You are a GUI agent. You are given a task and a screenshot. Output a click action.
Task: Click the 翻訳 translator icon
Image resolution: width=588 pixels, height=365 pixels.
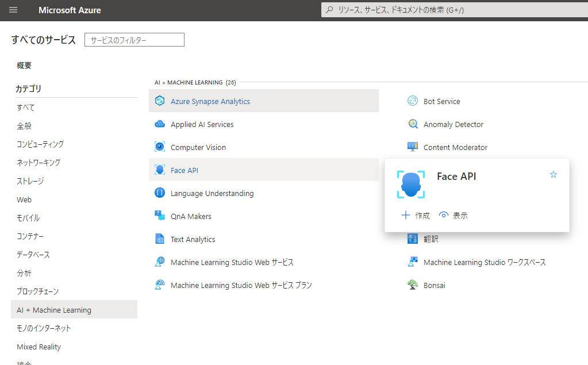click(413, 239)
